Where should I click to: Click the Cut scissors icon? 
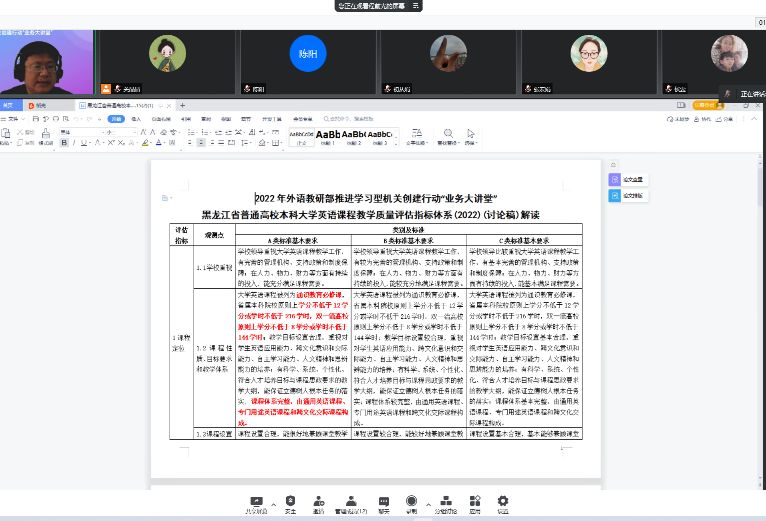[x=20, y=132]
